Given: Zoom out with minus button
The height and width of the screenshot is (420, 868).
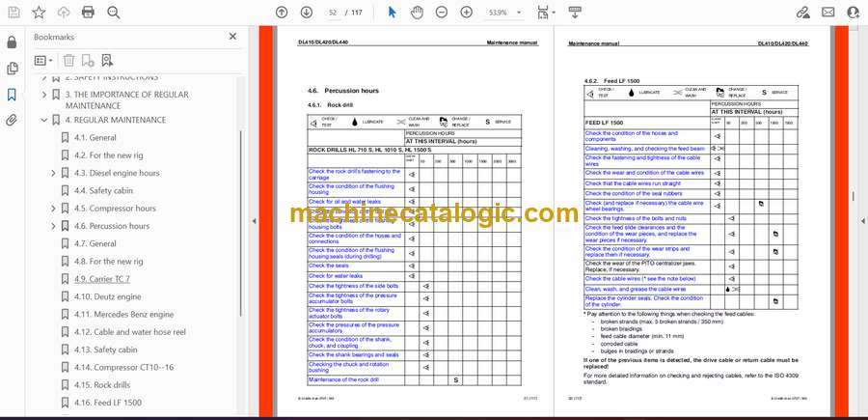Looking at the screenshot, I should coord(441,13).
